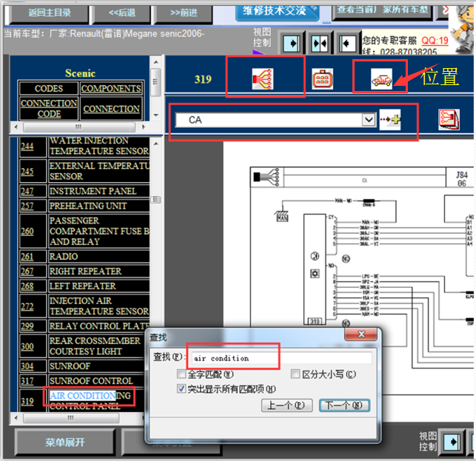Open the wiring diagram icon beside 319

[263, 79]
